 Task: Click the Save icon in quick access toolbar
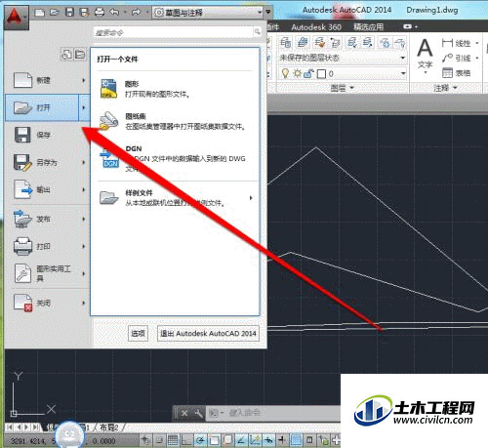point(69,13)
